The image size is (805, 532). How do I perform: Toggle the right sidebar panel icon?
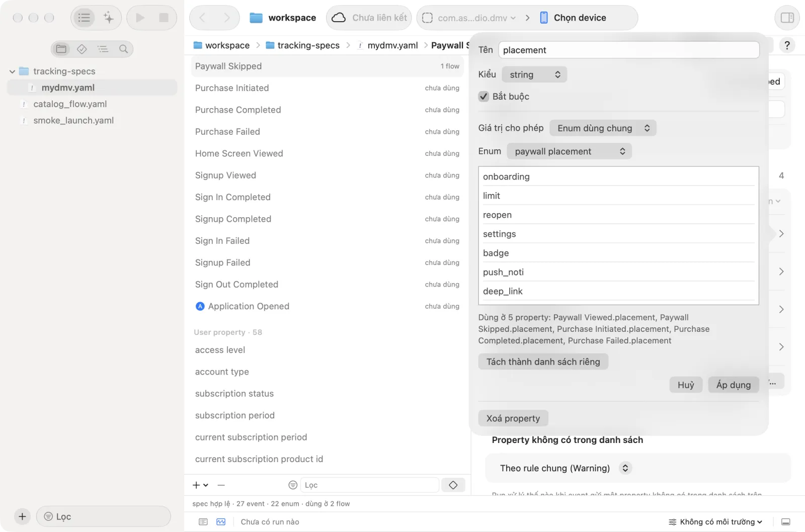click(787, 18)
